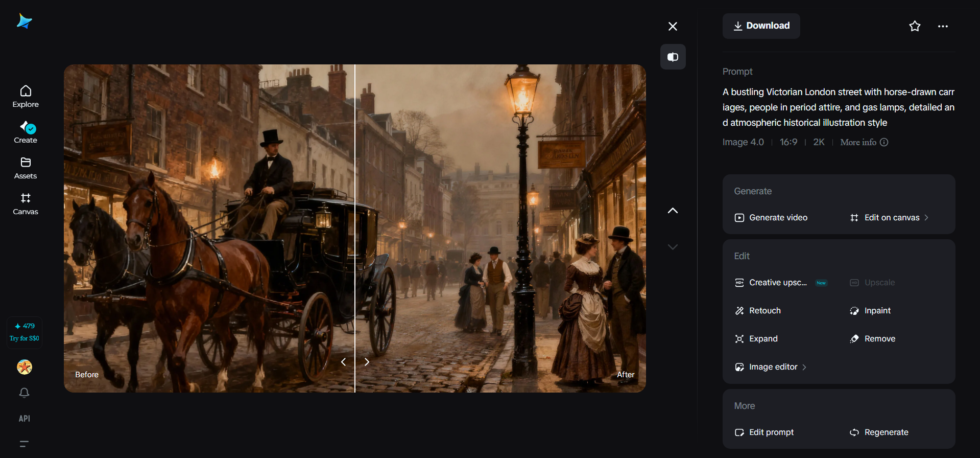Click the credits counter showing 479
This screenshot has width=980, height=458.
point(25,326)
